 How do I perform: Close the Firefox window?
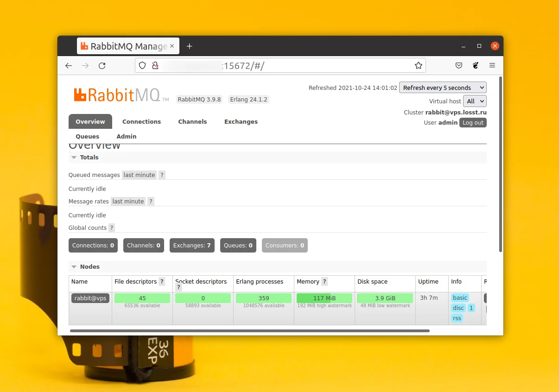495,46
